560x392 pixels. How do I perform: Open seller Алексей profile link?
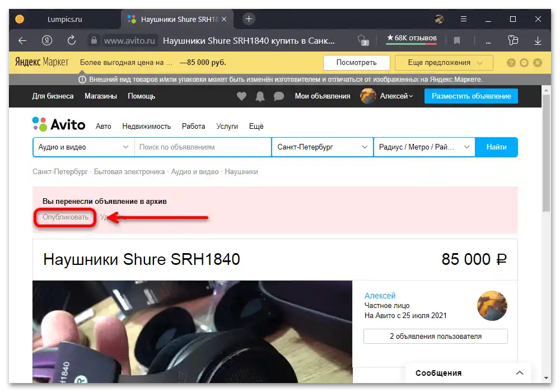point(380,296)
